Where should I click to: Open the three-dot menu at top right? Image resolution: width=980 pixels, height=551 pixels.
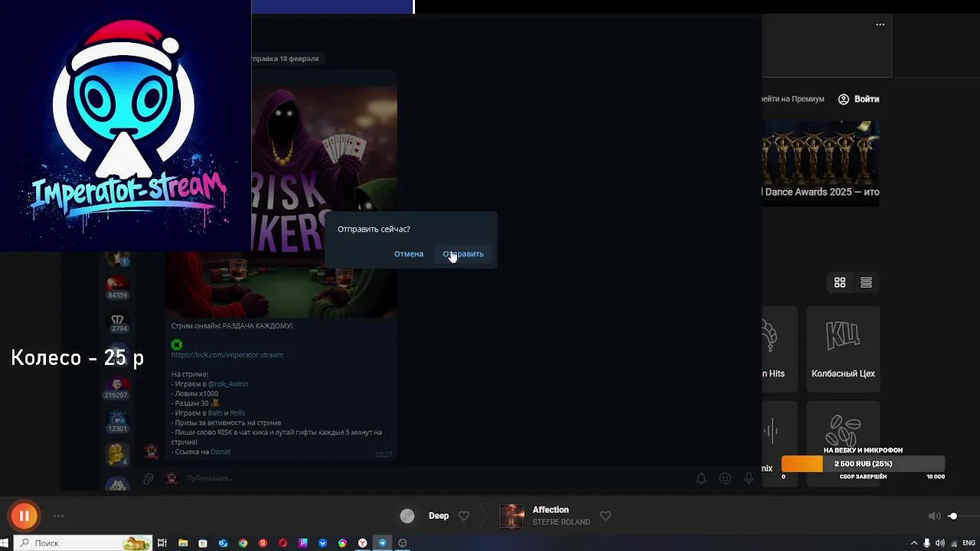pos(880,24)
